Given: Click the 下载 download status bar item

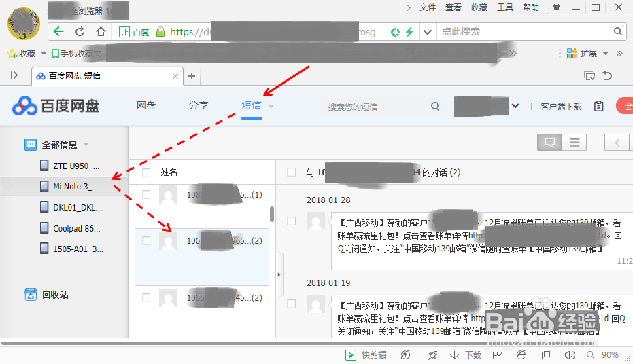Looking at the screenshot, I should tap(466, 354).
